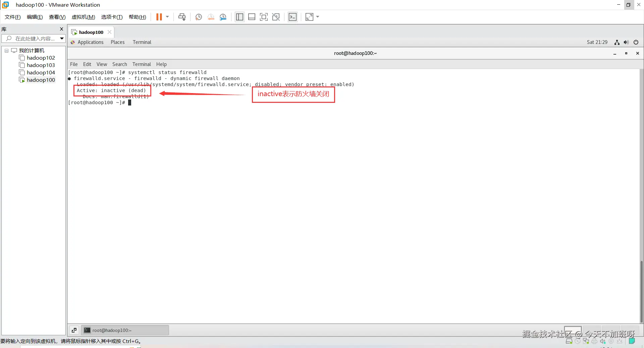Select hadoop103 in the library
The image size is (644, 348).
(41, 65)
